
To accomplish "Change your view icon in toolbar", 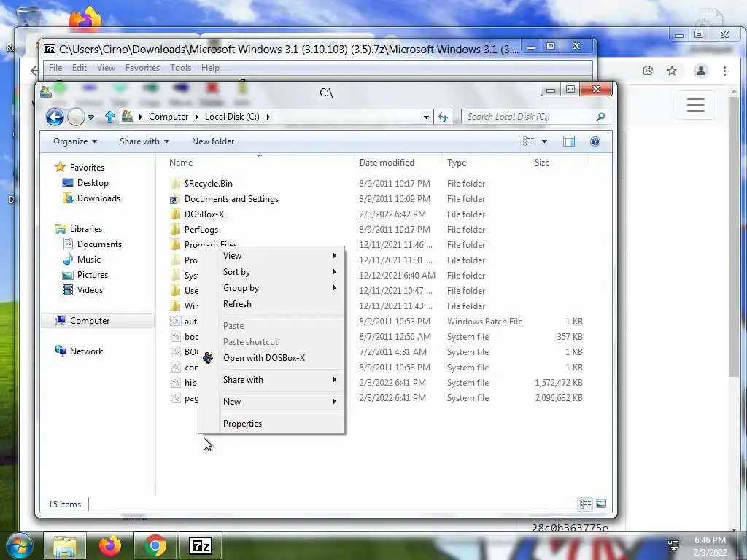I will click(x=528, y=141).
